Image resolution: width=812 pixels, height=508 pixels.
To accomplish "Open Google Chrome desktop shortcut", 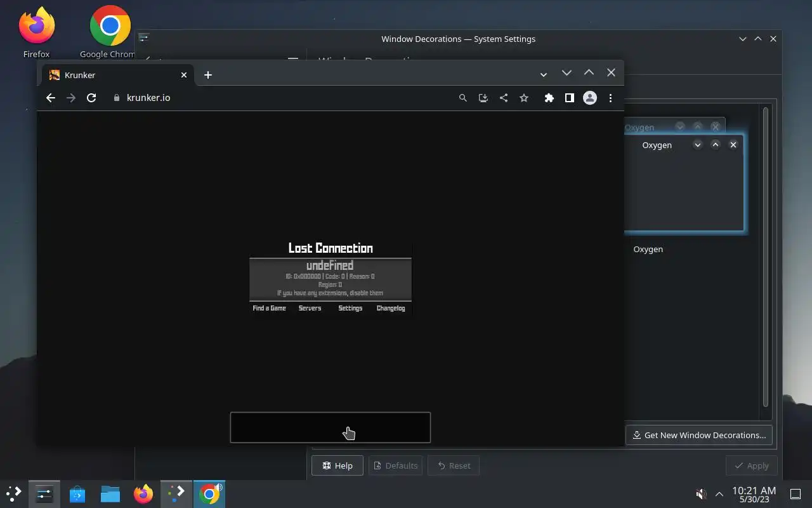I will tap(110, 33).
